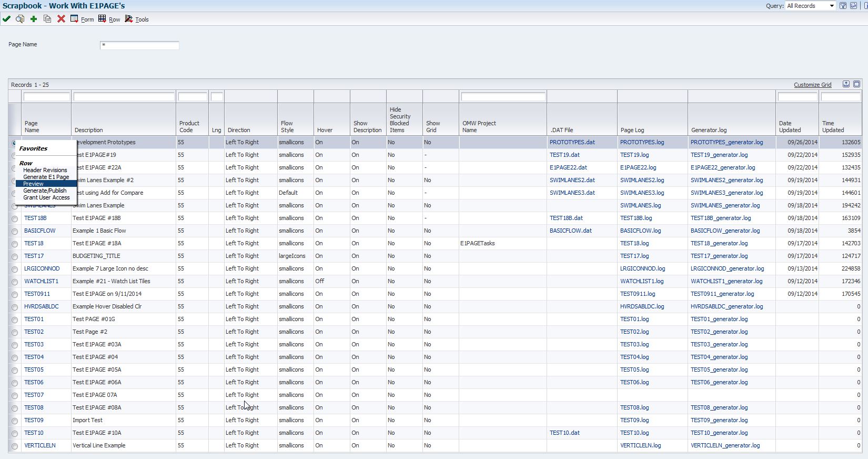Screen dimensions: 868x459
Task: Select the radio button for WATCHLIST1 row
Action: pyautogui.click(x=15, y=282)
